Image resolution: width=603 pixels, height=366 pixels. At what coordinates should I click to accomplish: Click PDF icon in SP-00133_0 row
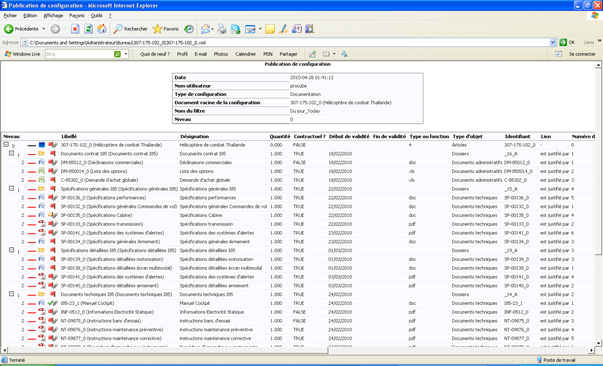point(42,224)
